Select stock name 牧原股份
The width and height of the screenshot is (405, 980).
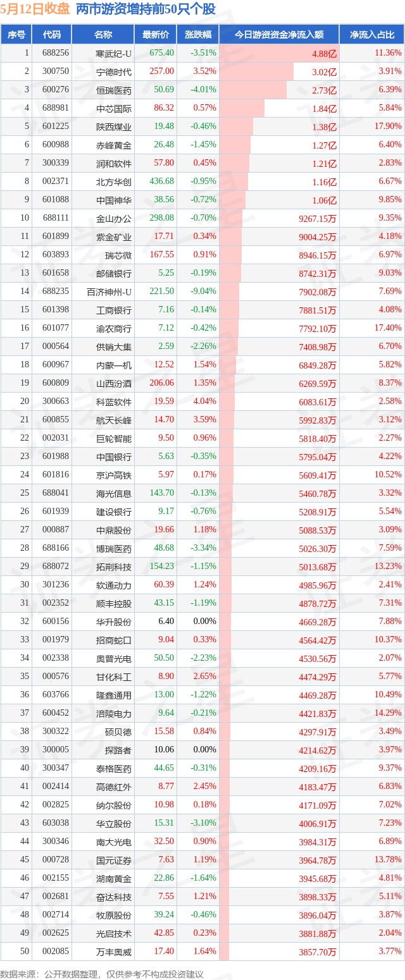coord(113,915)
